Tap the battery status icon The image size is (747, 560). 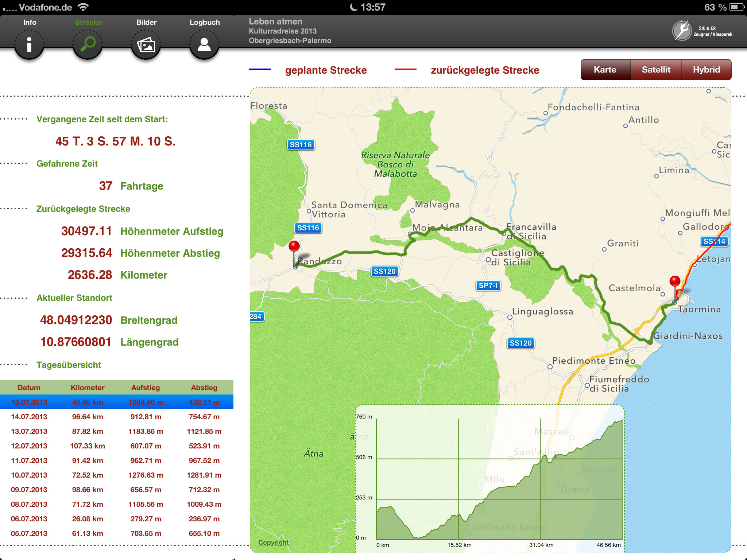click(x=737, y=7)
